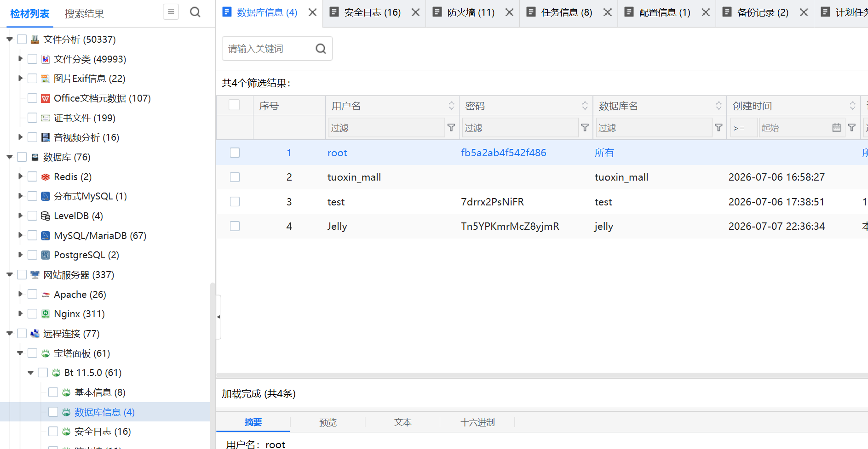Expand the Redis (2) node
Screen dimensions: 868x449
tap(20, 176)
